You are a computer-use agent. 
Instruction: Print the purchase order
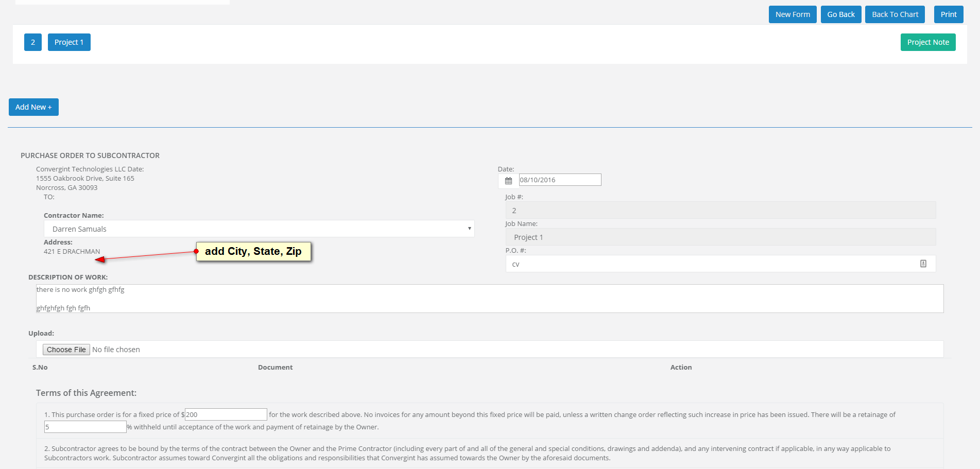(x=948, y=14)
